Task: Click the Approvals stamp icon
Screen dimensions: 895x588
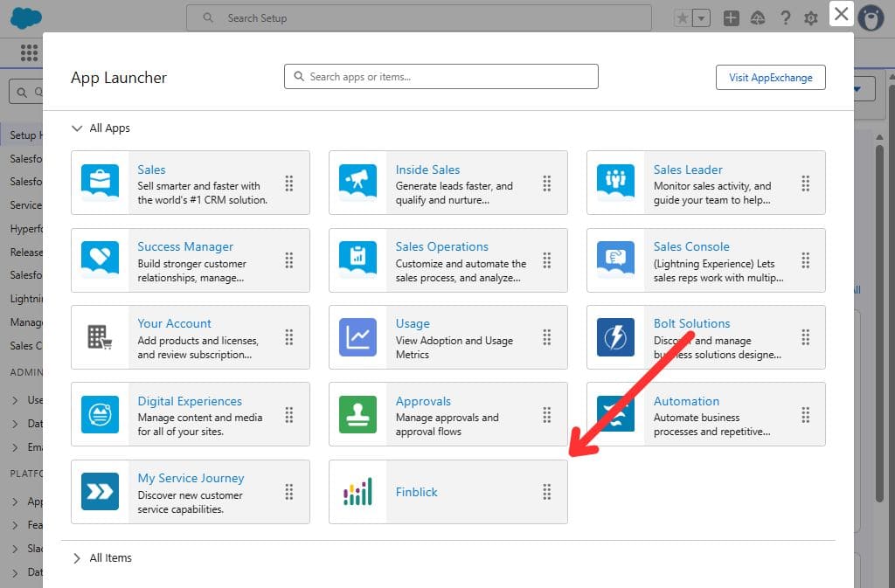Action: pos(357,414)
